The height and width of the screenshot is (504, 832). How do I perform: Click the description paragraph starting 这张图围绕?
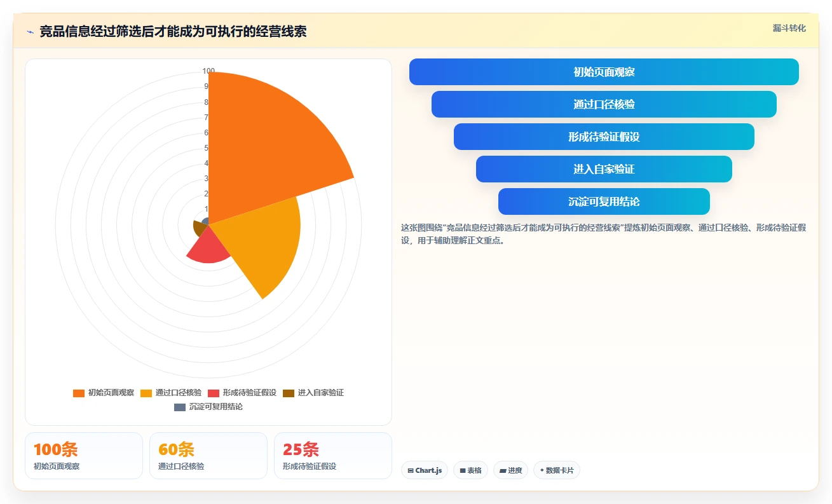604,234
